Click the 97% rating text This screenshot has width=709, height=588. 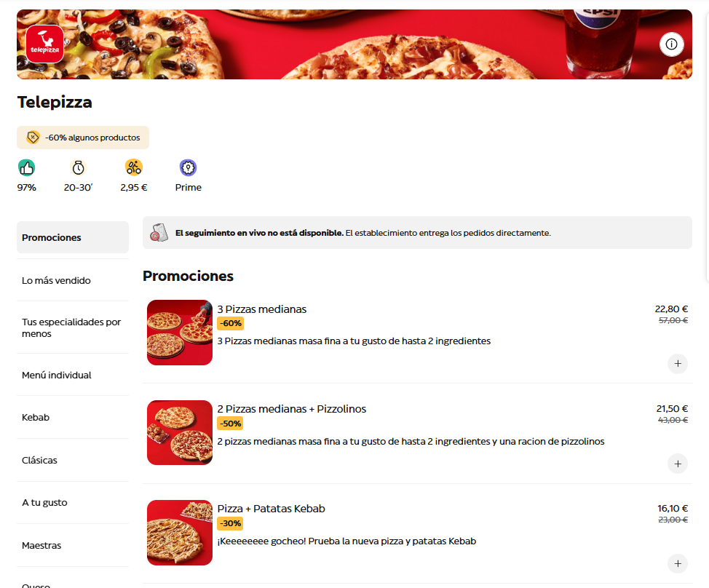[27, 188]
